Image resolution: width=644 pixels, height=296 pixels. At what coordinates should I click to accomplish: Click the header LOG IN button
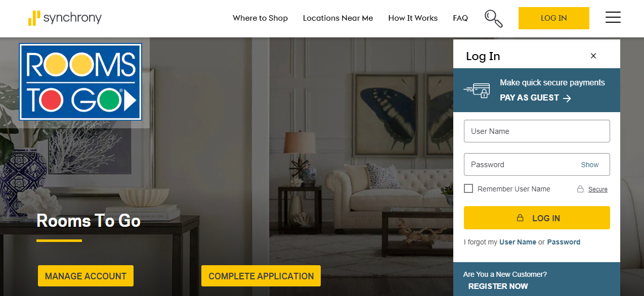554,18
